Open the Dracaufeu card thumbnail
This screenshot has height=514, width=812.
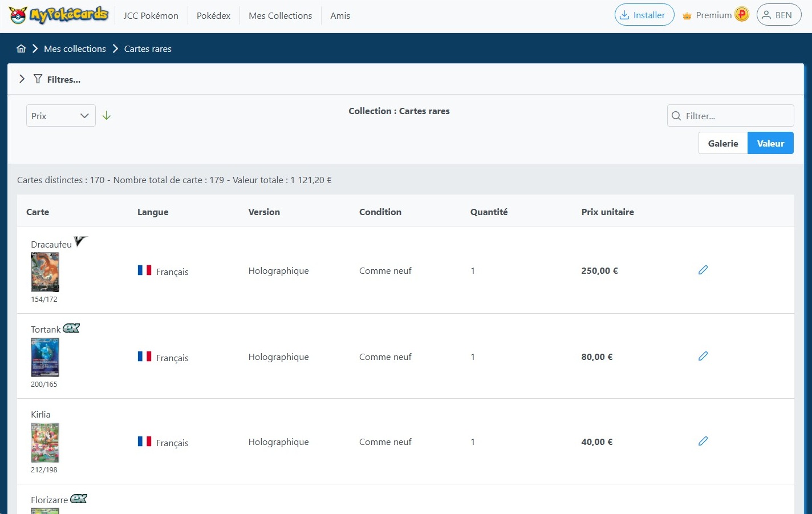coord(45,272)
